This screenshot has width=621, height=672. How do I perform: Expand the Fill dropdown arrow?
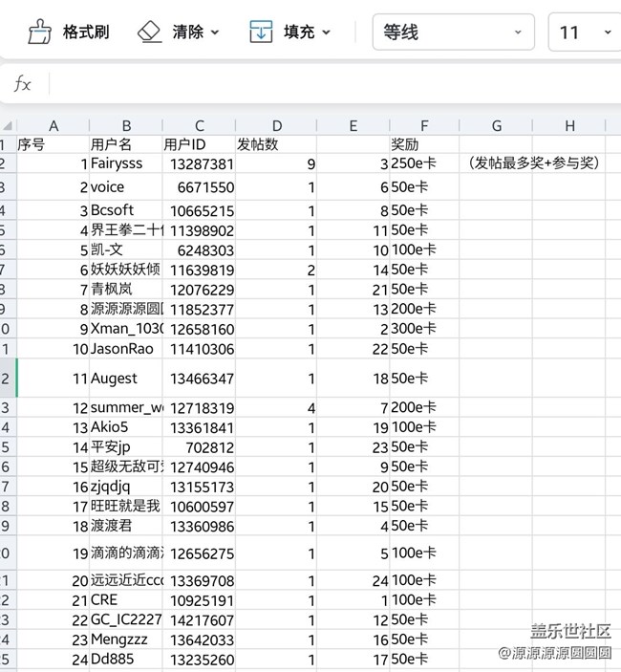326,33
